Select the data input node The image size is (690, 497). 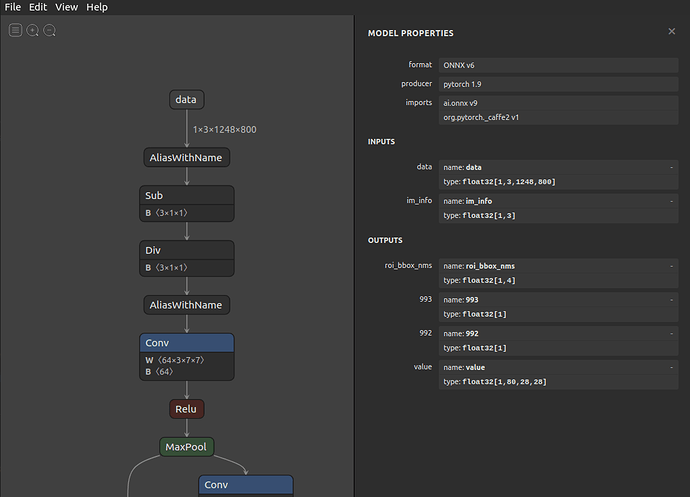click(187, 99)
